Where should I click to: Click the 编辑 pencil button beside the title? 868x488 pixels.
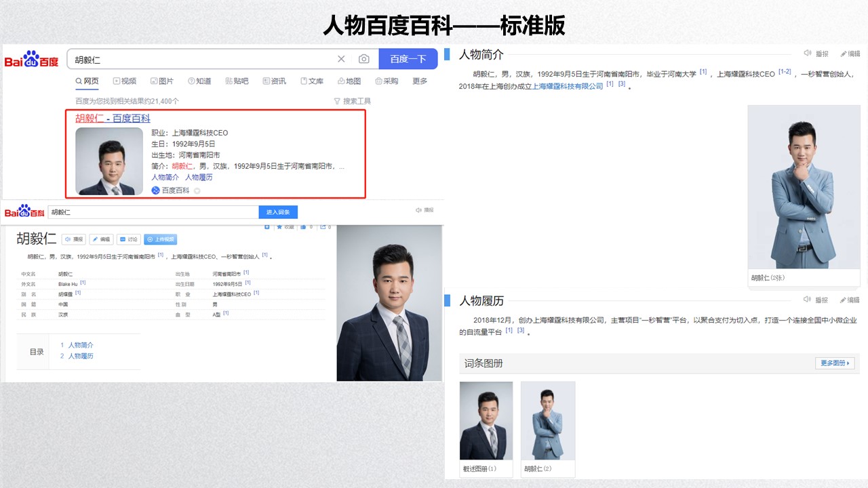(101, 239)
